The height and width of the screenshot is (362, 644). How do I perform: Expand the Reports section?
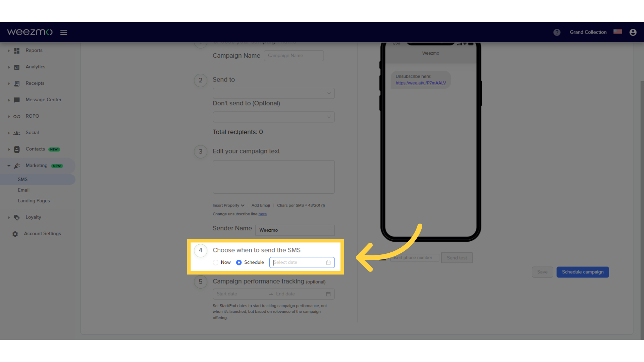[9, 50]
